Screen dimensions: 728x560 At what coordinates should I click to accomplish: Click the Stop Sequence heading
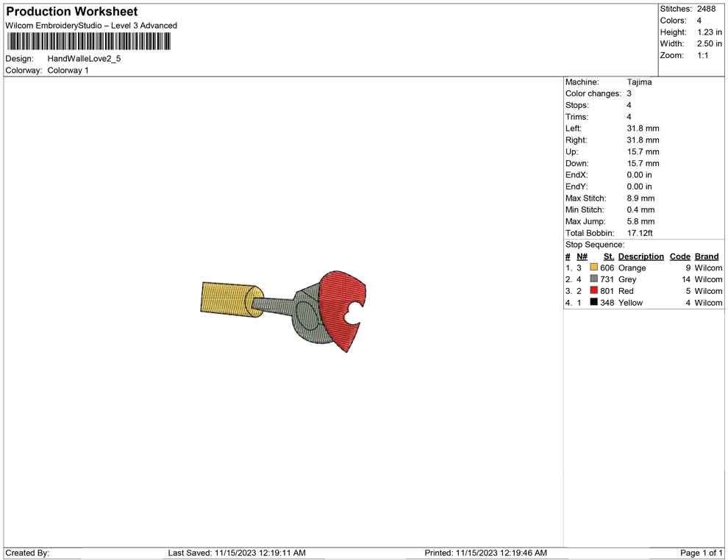pos(595,245)
